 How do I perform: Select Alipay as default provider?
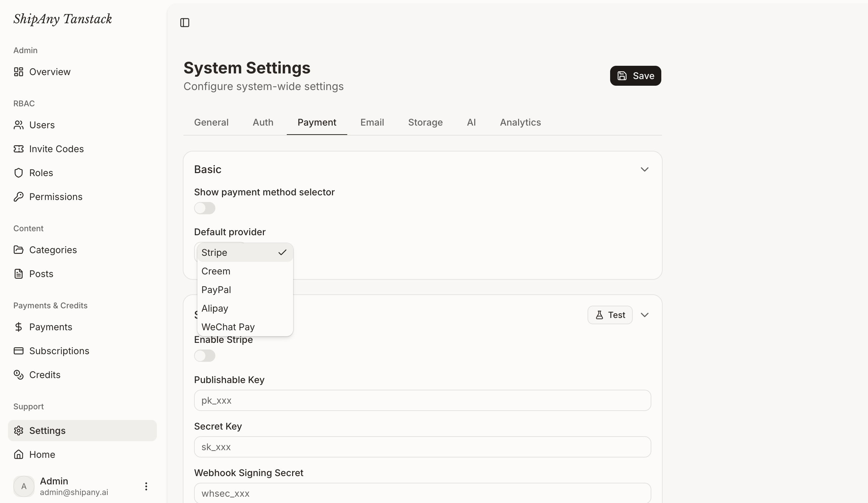pyautogui.click(x=245, y=308)
